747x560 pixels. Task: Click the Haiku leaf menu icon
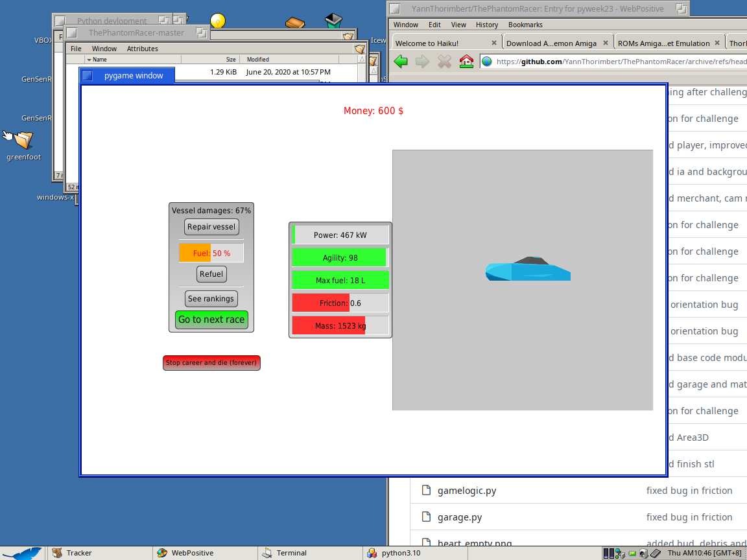coord(24,553)
